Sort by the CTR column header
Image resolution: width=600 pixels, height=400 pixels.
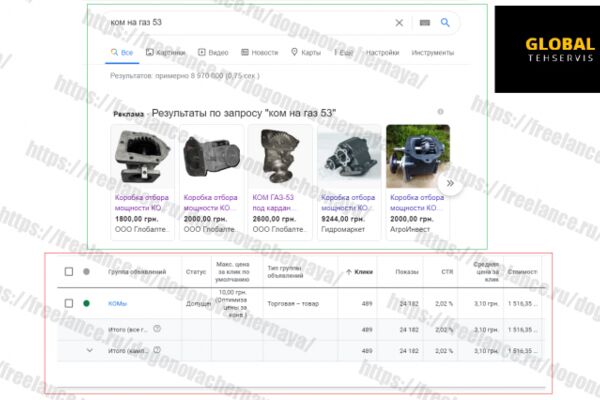pyautogui.click(x=447, y=272)
